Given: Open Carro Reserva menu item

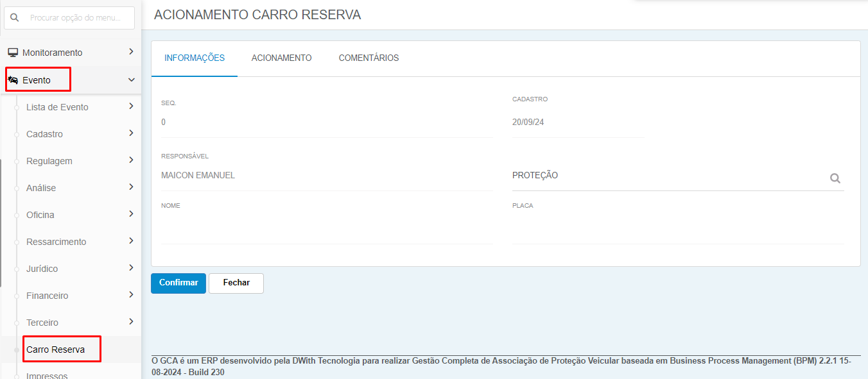Looking at the screenshot, I should point(55,350).
